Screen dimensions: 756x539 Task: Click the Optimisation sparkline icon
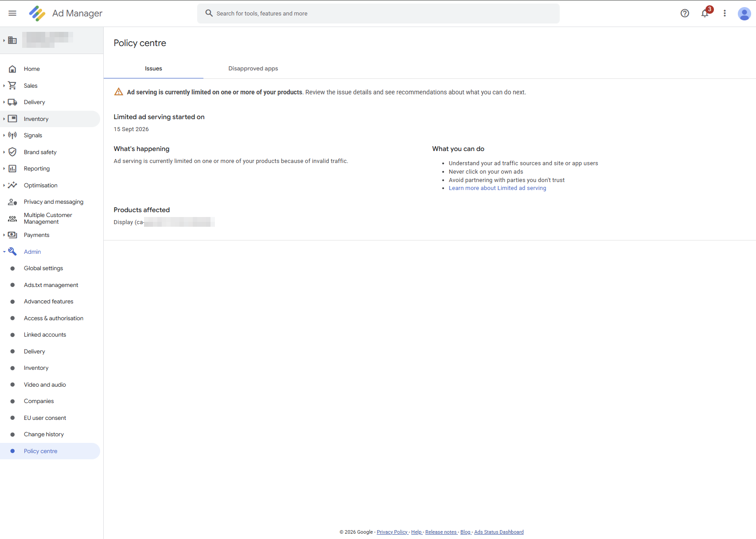pyautogui.click(x=12, y=185)
